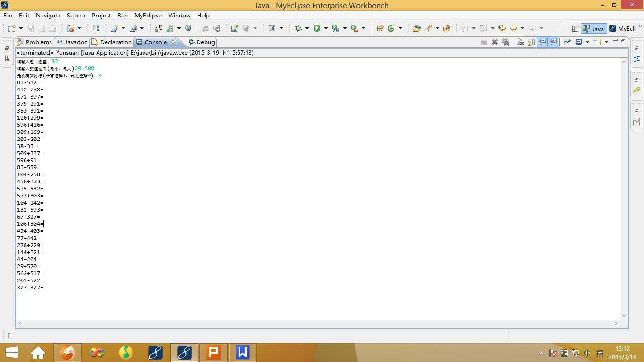Open dropdown beside capture camera icon
644x362 pixels.
point(281,28)
